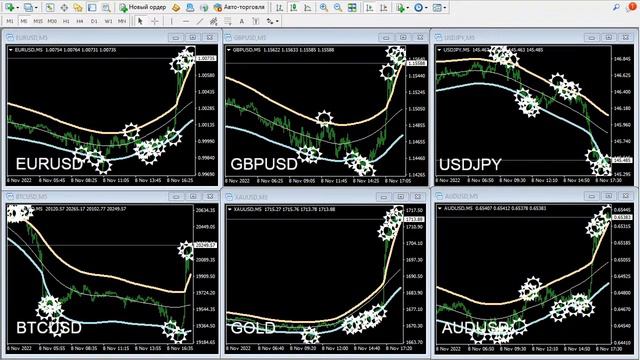Select the arrow cursor tool
The width and height of the screenshot is (640, 360).
[140, 21]
